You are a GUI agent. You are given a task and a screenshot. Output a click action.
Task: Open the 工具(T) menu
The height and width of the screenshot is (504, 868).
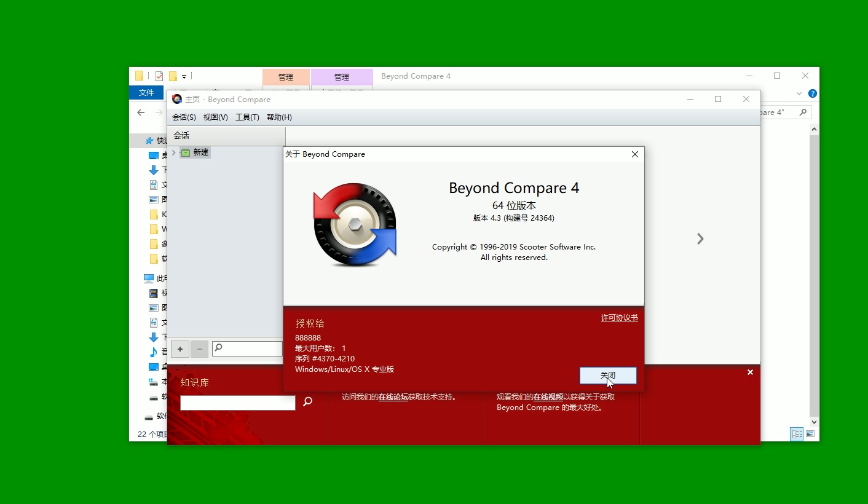(x=247, y=117)
